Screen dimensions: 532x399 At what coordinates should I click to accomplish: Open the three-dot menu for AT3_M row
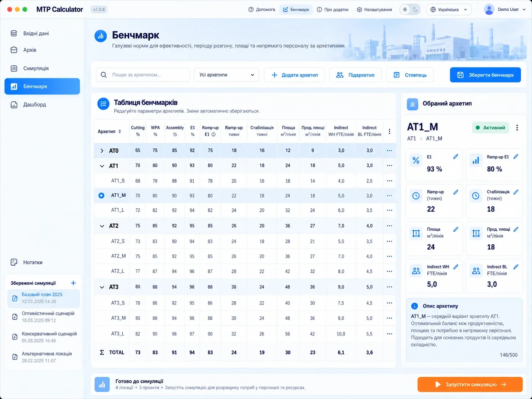pos(389,318)
